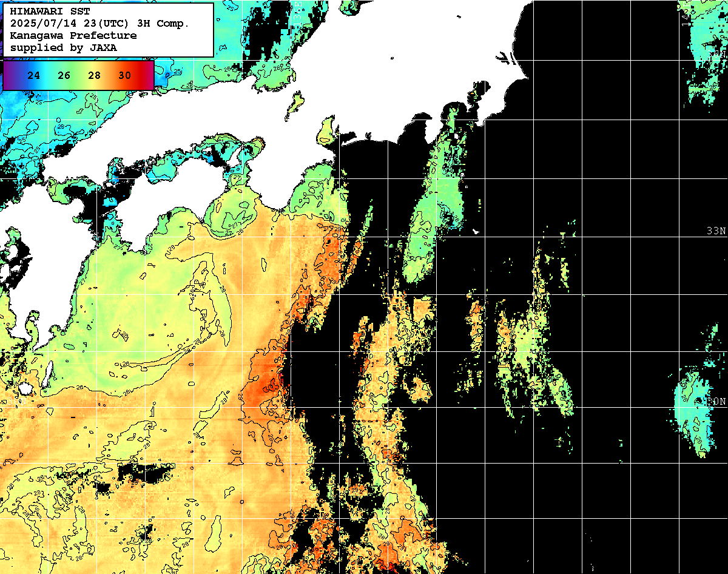Image resolution: width=728 pixels, height=574 pixels.
Task: Click the "28" label on color scale
Action: 94,76
